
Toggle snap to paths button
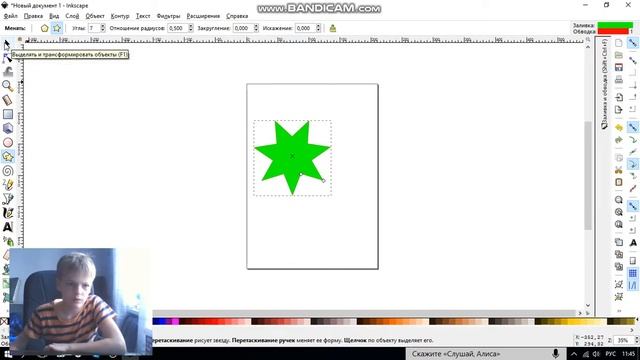pyautogui.click(x=633, y=140)
